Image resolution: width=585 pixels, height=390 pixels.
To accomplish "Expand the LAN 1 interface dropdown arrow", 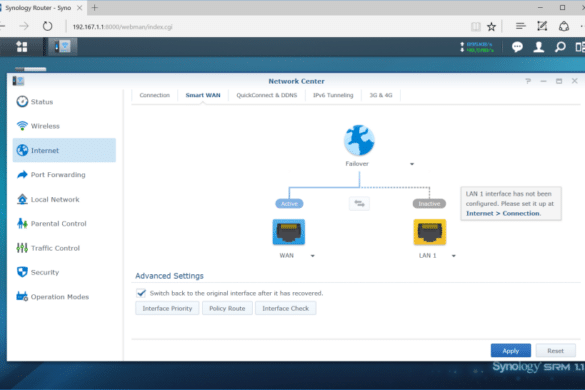I will click(x=454, y=256).
